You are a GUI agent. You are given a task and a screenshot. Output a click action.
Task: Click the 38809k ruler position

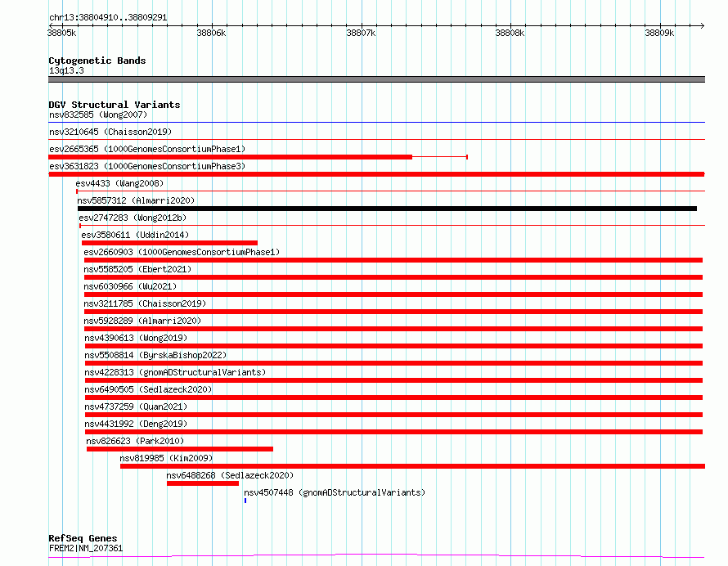(x=659, y=33)
